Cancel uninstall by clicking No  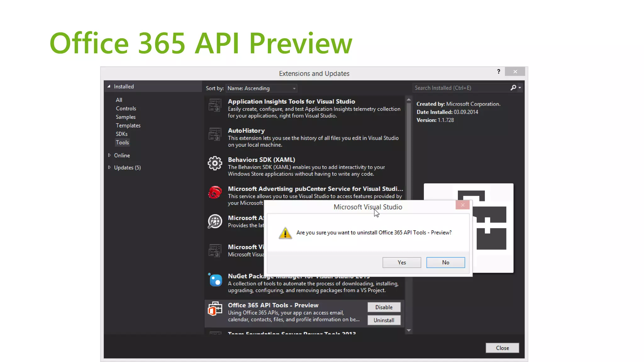tap(446, 262)
